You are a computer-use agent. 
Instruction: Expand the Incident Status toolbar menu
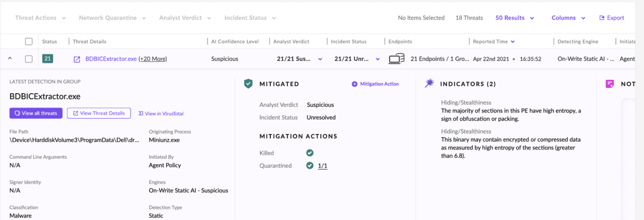point(250,18)
